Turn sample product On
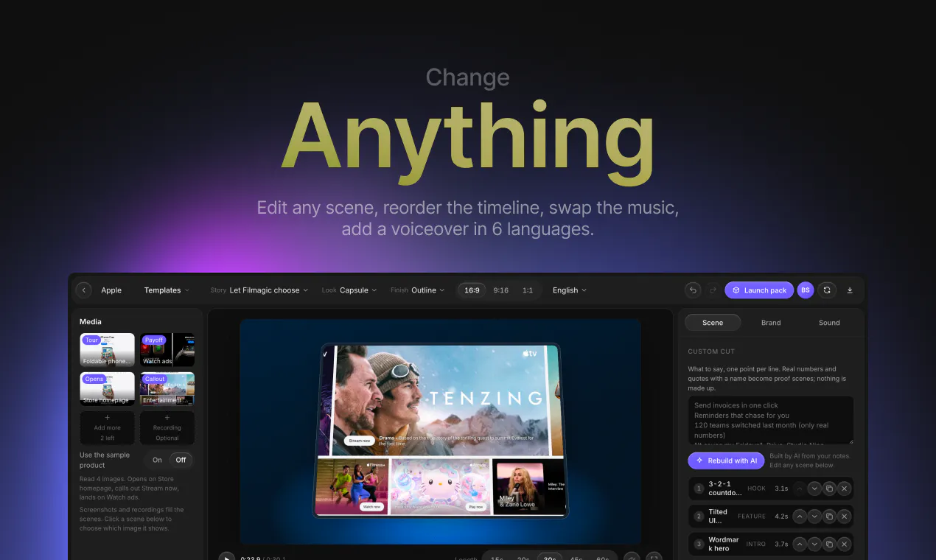The image size is (936, 560). coord(157,460)
